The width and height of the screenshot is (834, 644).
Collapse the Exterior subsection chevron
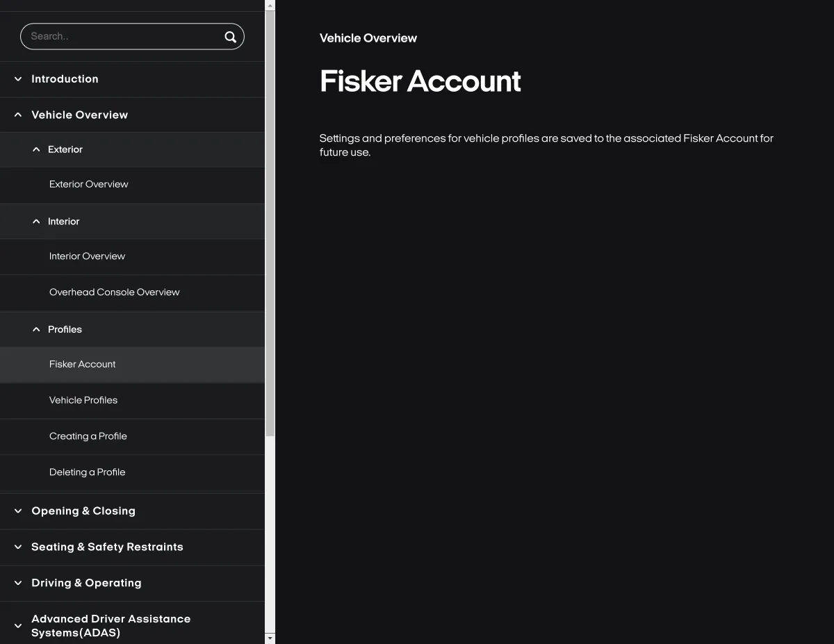(36, 149)
